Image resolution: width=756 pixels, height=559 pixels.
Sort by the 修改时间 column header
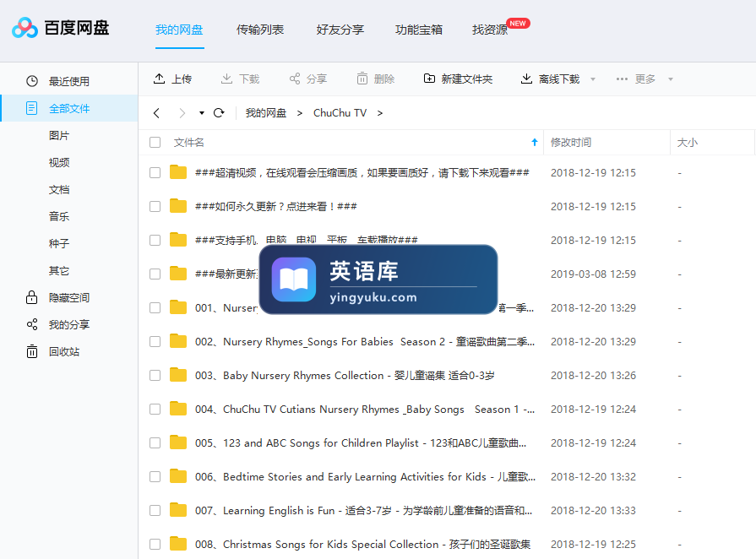tap(571, 142)
